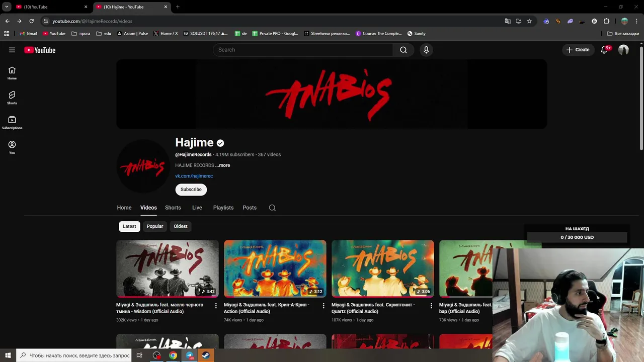Image resolution: width=644 pixels, height=362 pixels.
Task: Go to Home in the left sidebar
Action: pos(12,73)
